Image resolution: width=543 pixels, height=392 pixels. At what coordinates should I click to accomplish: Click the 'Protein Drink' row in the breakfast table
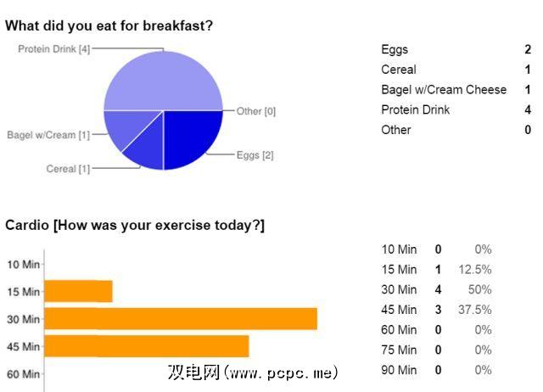coord(416,109)
